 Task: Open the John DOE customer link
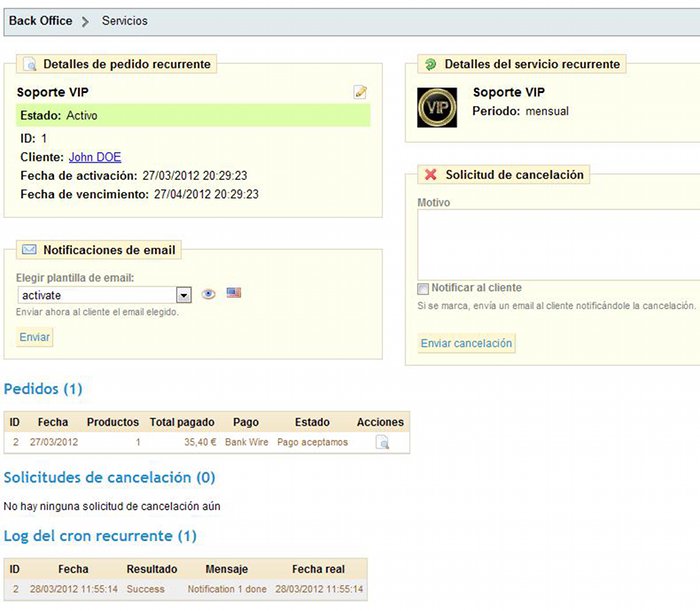(x=95, y=157)
